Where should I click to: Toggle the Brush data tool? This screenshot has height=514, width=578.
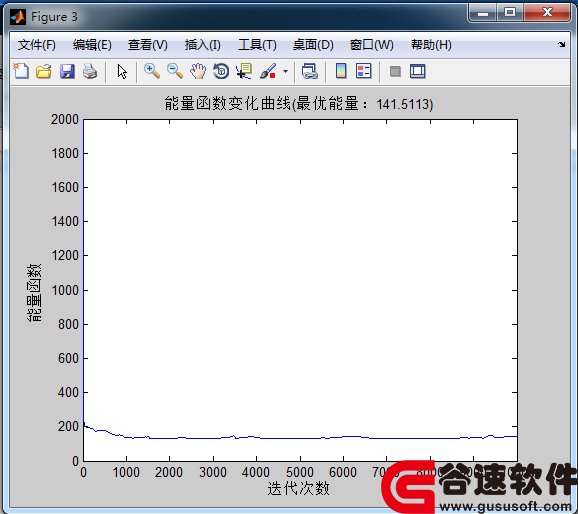(268, 71)
